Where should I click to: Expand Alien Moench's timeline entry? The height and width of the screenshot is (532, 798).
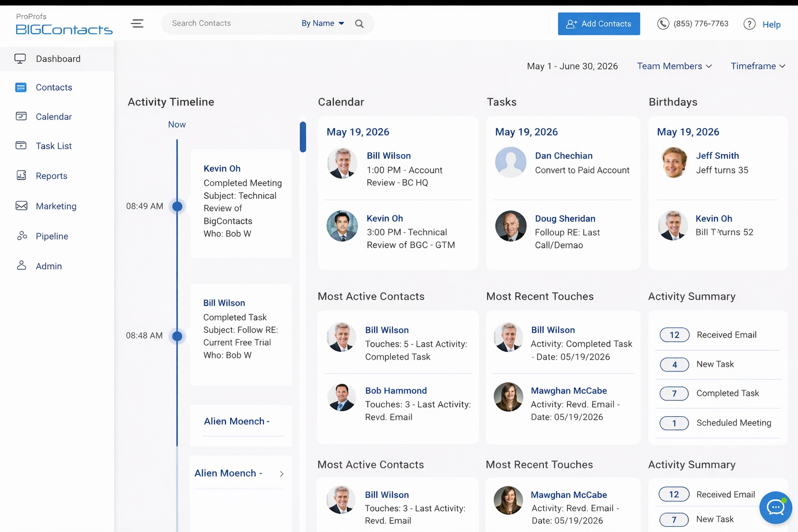282,473
